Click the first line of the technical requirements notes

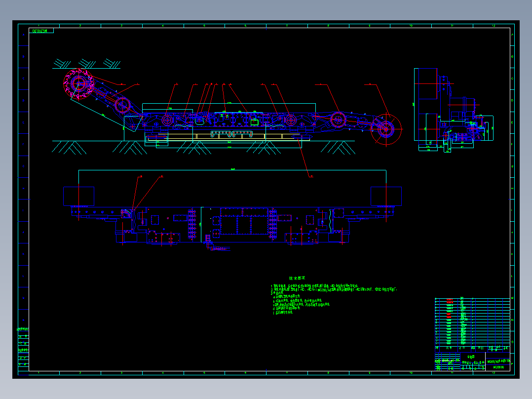314,286
